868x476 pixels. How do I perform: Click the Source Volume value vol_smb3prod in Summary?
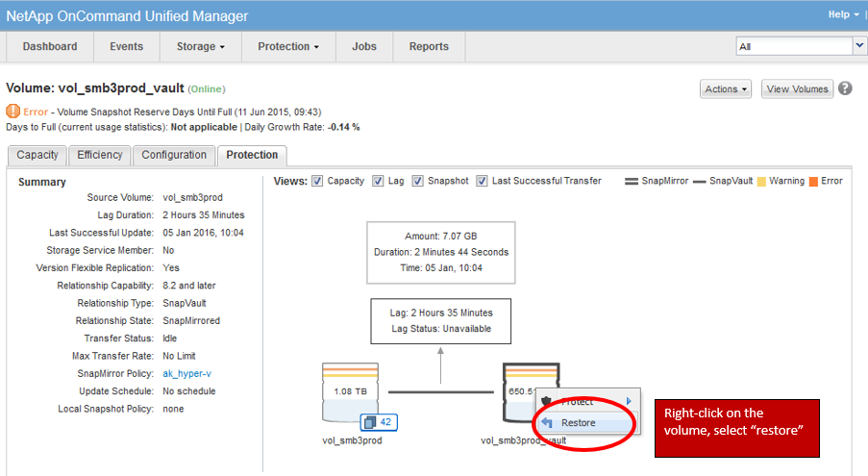pos(192,197)
